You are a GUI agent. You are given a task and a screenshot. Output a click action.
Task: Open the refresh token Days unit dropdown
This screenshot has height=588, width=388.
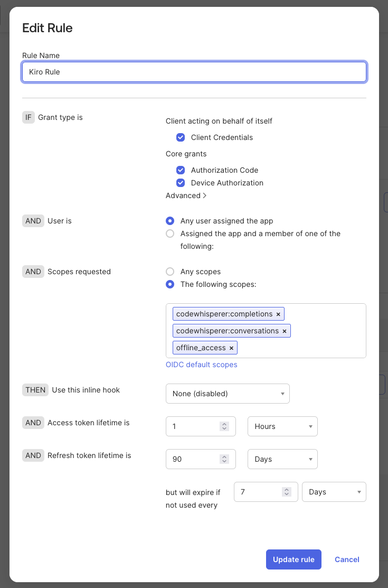tap(282, 459)
